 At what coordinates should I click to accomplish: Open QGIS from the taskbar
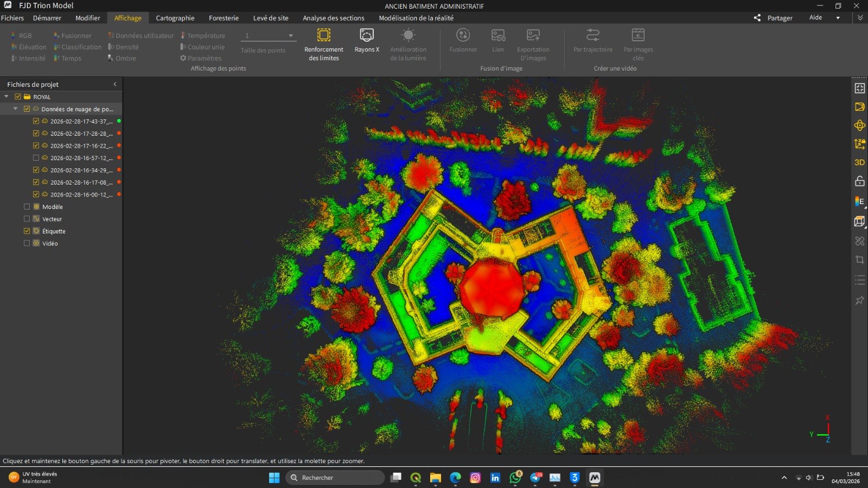tap(416, 478)
